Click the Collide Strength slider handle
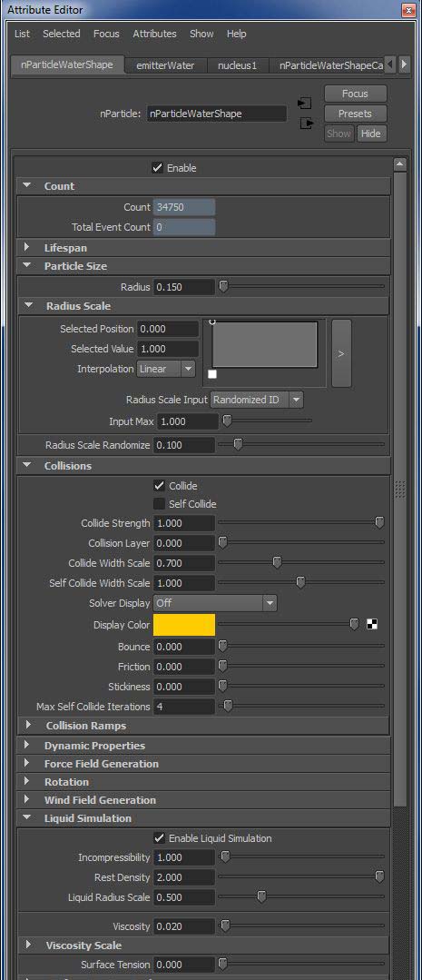 pos(379,522)
